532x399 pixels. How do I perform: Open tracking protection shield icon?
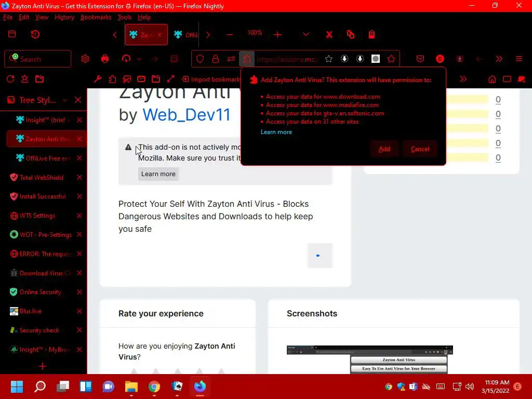[x=200, y=59]
